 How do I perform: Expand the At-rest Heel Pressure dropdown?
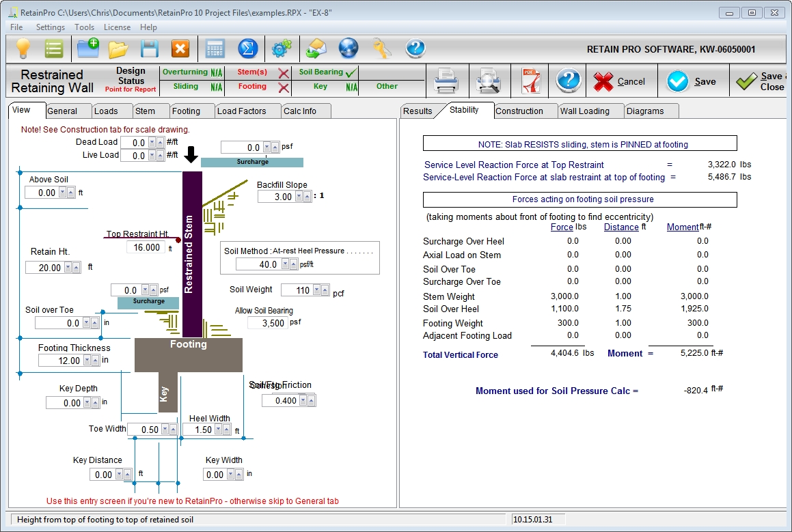[286, 264]
